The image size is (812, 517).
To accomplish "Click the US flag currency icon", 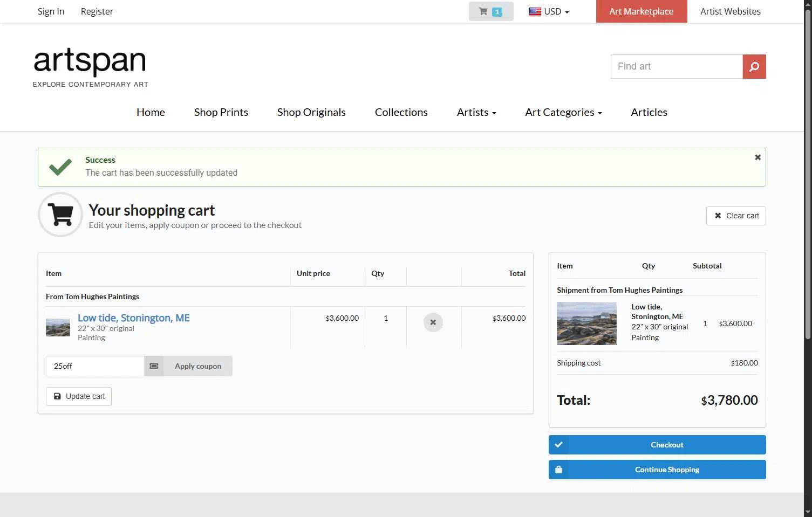I will pyautogui.click(x=535, y=11).
